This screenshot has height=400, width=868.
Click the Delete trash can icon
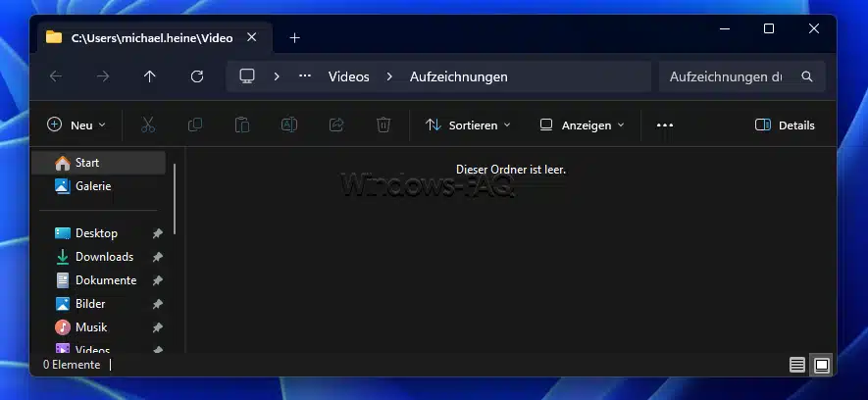[383, 125]
